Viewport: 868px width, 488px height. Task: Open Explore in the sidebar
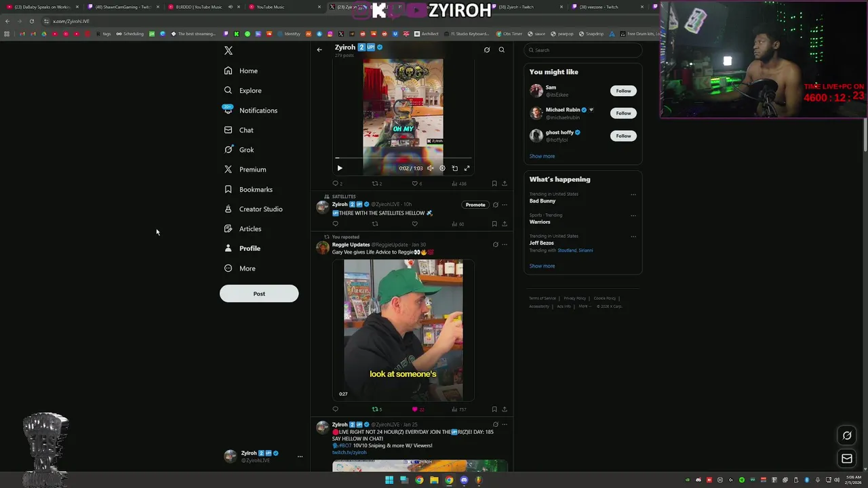(x=242, y=90)
